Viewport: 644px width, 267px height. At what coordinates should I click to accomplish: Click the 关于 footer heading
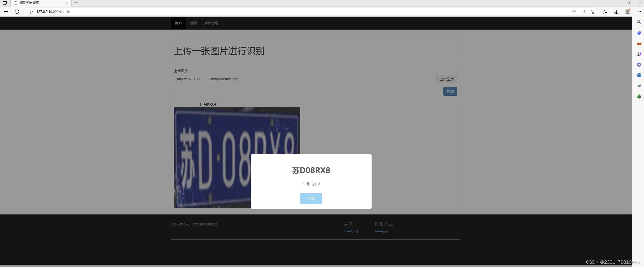[x=348, y=224]
